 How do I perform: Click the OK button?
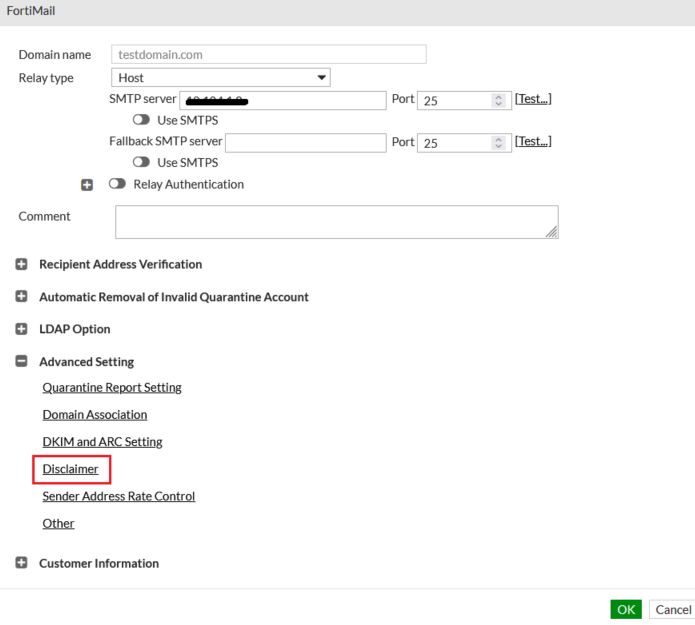coord(626,609)
